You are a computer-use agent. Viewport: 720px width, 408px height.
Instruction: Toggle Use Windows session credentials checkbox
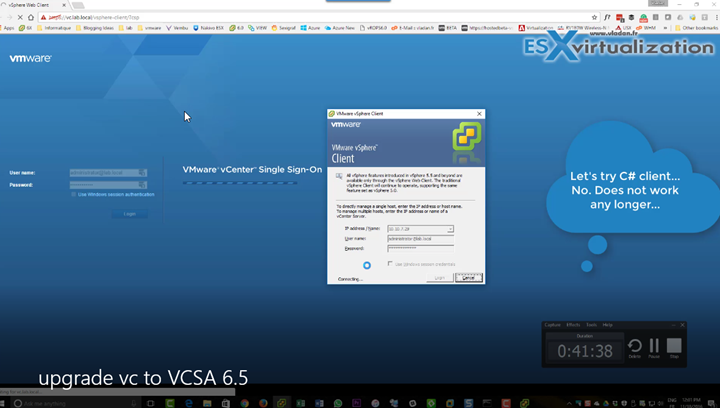tap(390, 264)
